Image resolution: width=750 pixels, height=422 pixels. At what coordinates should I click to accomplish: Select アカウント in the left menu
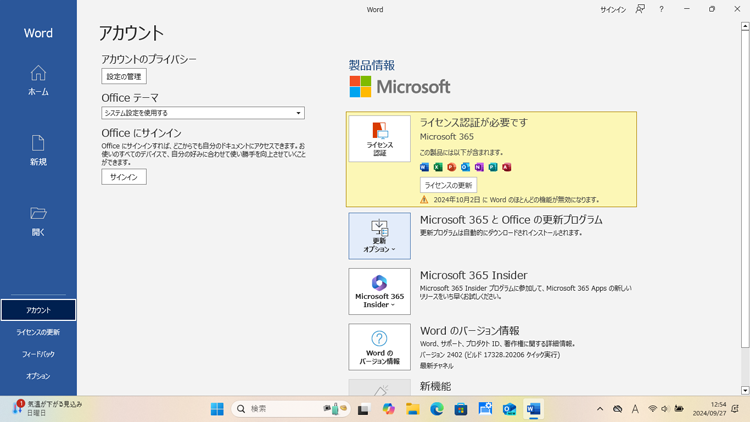38,310
